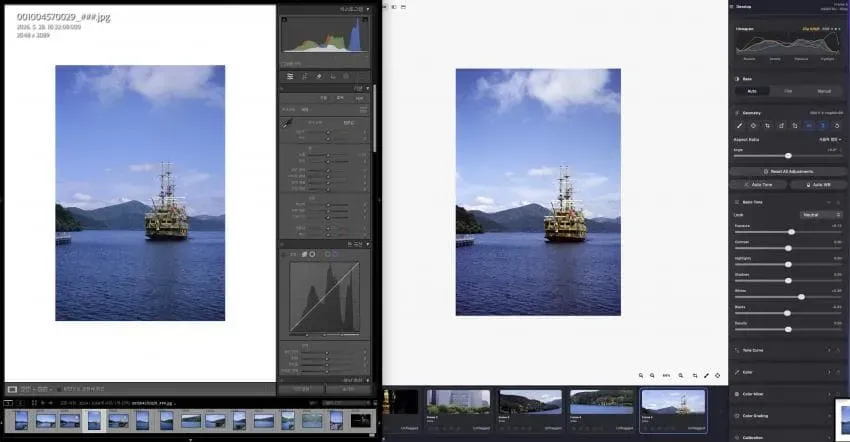Click the Whites slider handle
850x442 pixels.
coord(801,297)
